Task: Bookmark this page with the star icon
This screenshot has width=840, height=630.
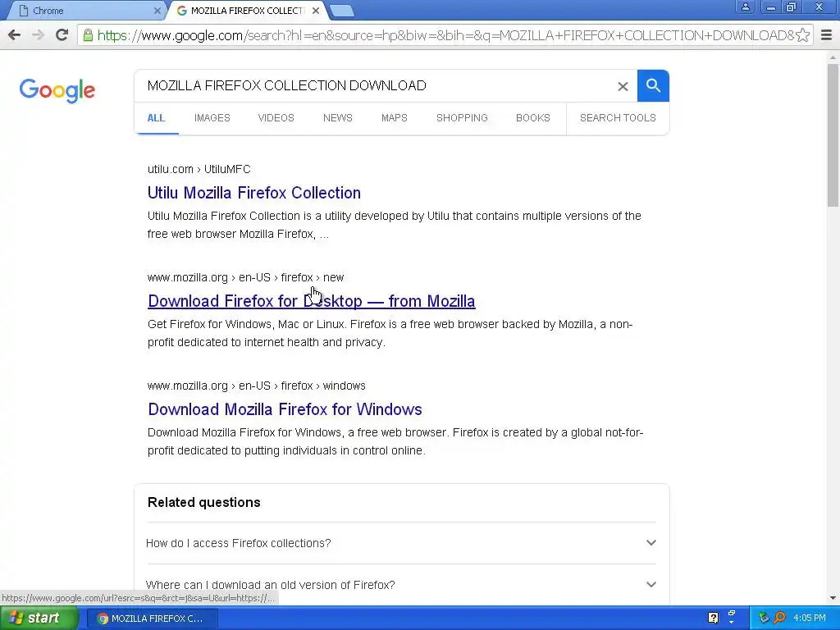Action: [802, 35]
